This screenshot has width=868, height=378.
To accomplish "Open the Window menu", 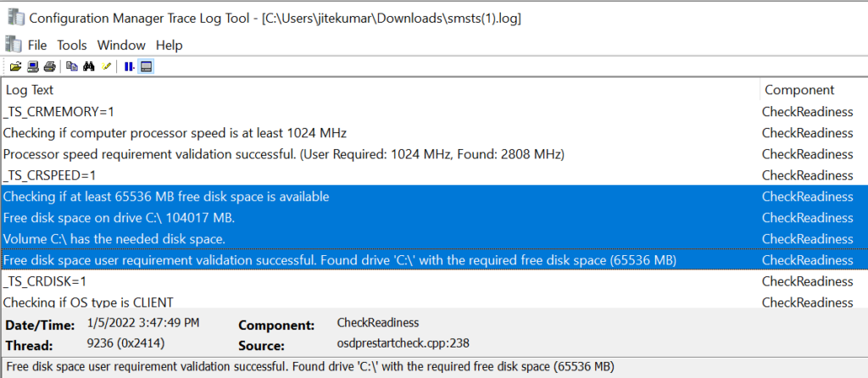I will [121, 45].
